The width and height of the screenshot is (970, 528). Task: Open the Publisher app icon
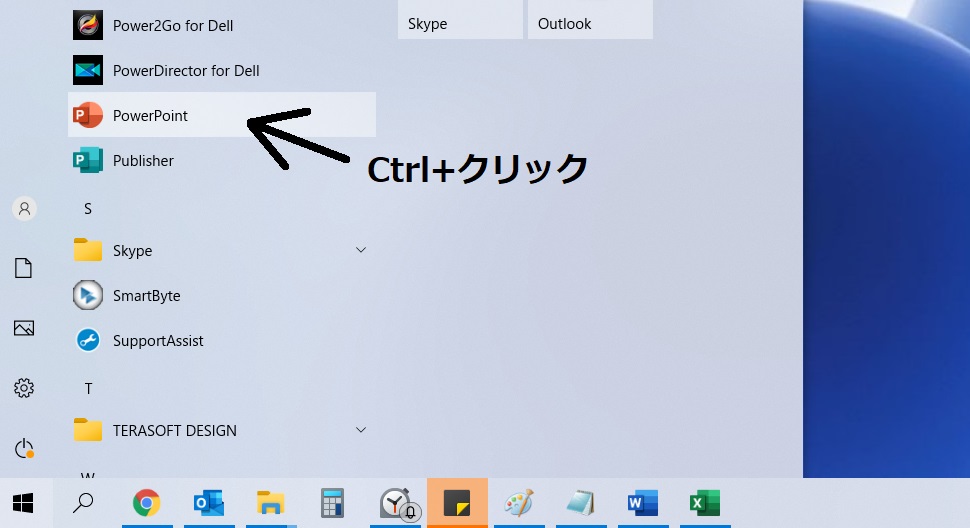pyautogui.click(x=88, y=160)
